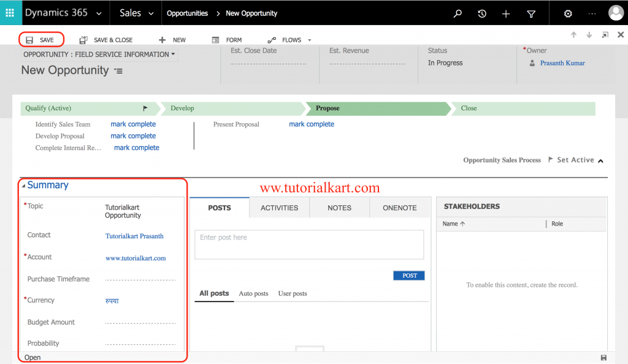Open the user profile avatar
Viewport: 628px width, 364px height.
[616, 13]
